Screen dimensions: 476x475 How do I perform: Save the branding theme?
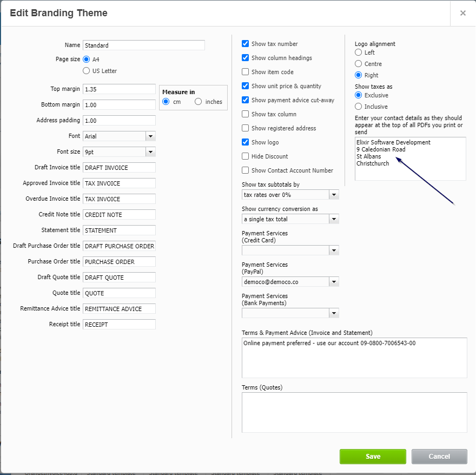pos(373,456)
